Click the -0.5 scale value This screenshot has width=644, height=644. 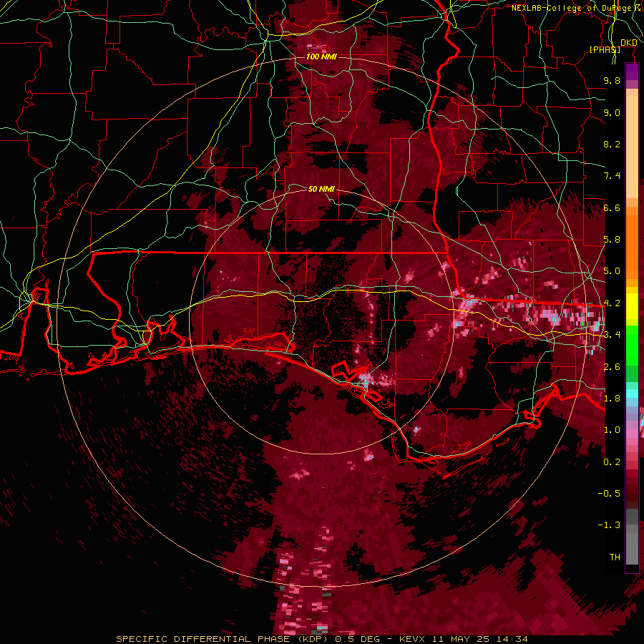(x=609, y=494)
